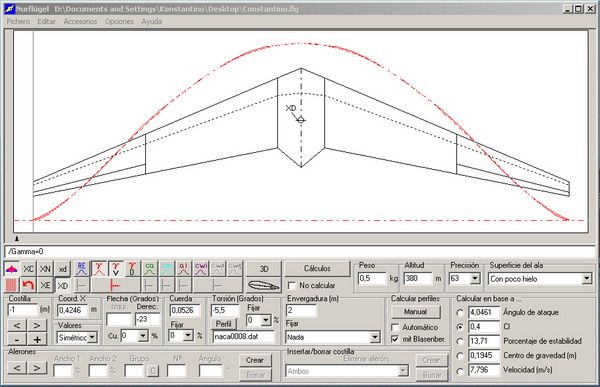Select the RE distribution curve icon
The width and height of the screenshot is (600, 387).
[x=82, y=269]
